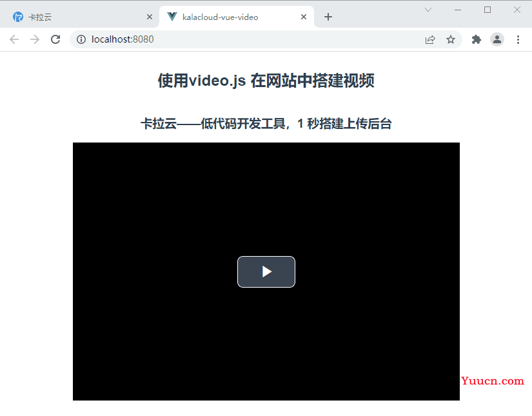Minimize the Chrome window

[x=458, y=10]
